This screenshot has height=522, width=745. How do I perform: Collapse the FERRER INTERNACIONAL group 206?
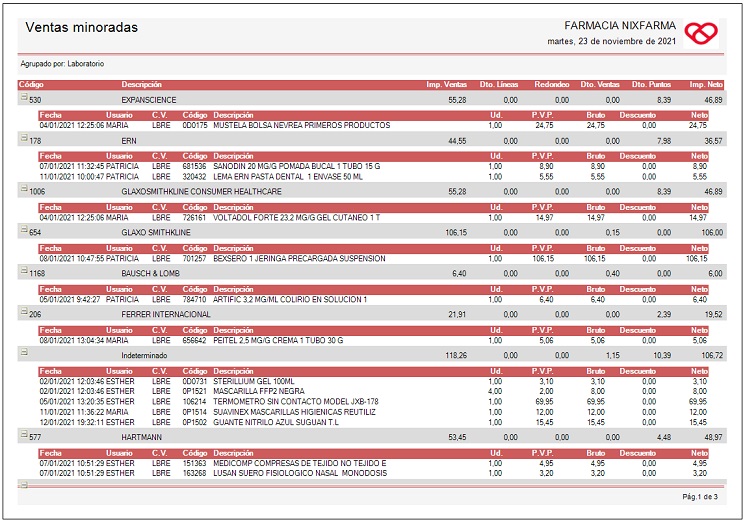pyautogui.click(x=23, y=311)
